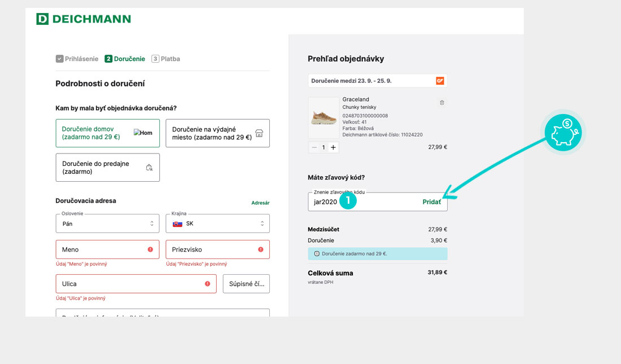
Task: Increase shoe quantity with plus button
Action: pyautogui.click(x=333, y=147)
